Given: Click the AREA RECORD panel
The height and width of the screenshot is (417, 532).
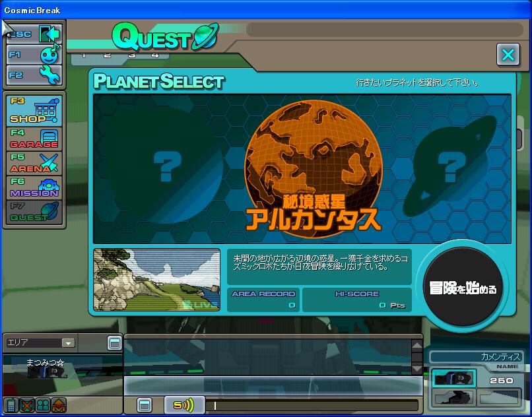Looking at the screenshot, I should pos(263,300).
